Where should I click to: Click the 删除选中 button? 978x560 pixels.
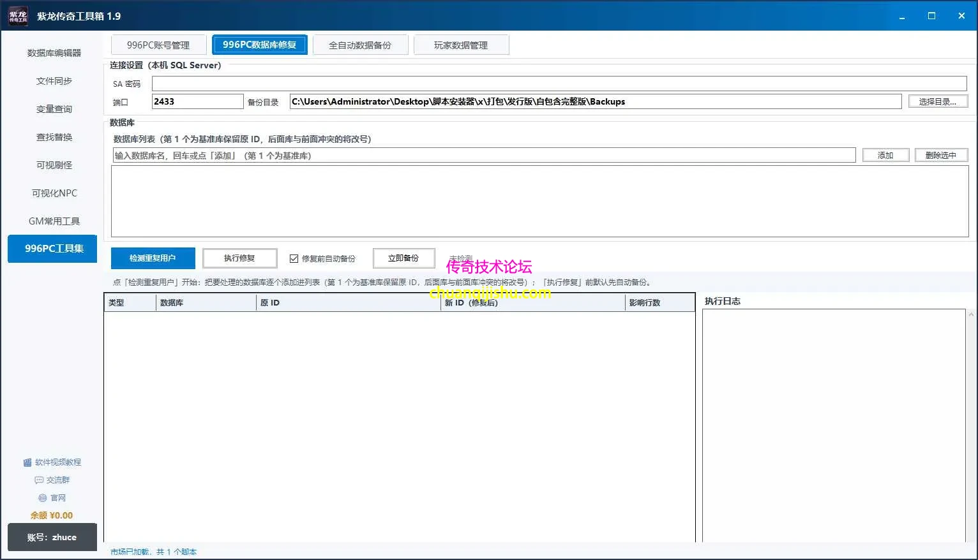tap(941, 155)
